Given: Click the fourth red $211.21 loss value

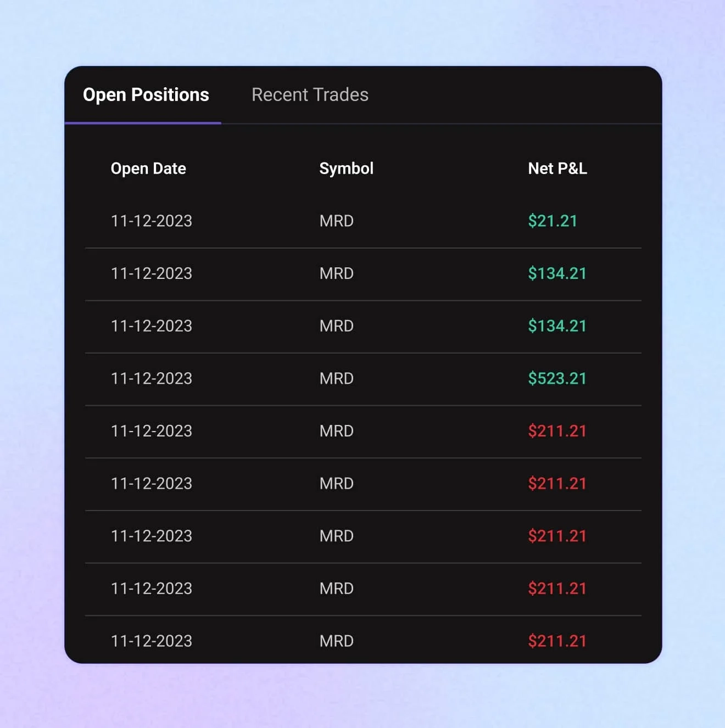Looking at the screenshot, I should pyautogui.click(x=557, y=589).
